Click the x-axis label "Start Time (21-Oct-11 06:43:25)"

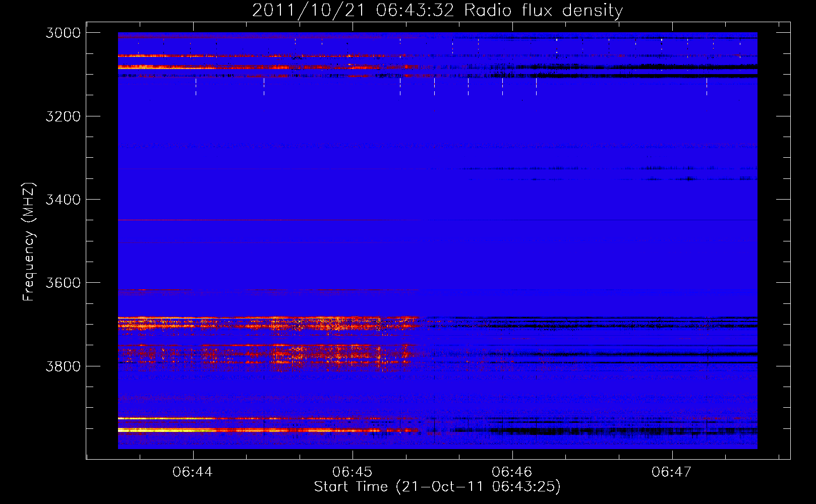[x=437, y=486]
